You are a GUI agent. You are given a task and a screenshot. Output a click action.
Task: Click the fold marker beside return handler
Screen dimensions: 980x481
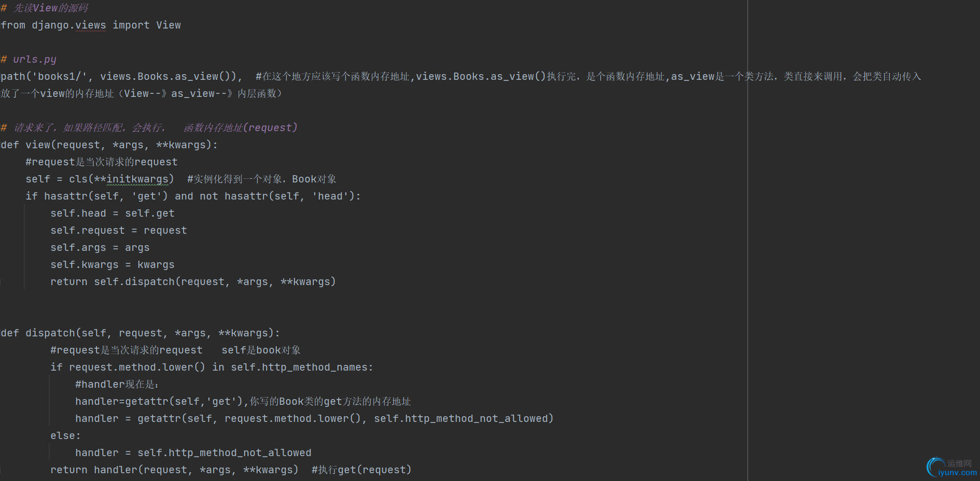[1, 470]
